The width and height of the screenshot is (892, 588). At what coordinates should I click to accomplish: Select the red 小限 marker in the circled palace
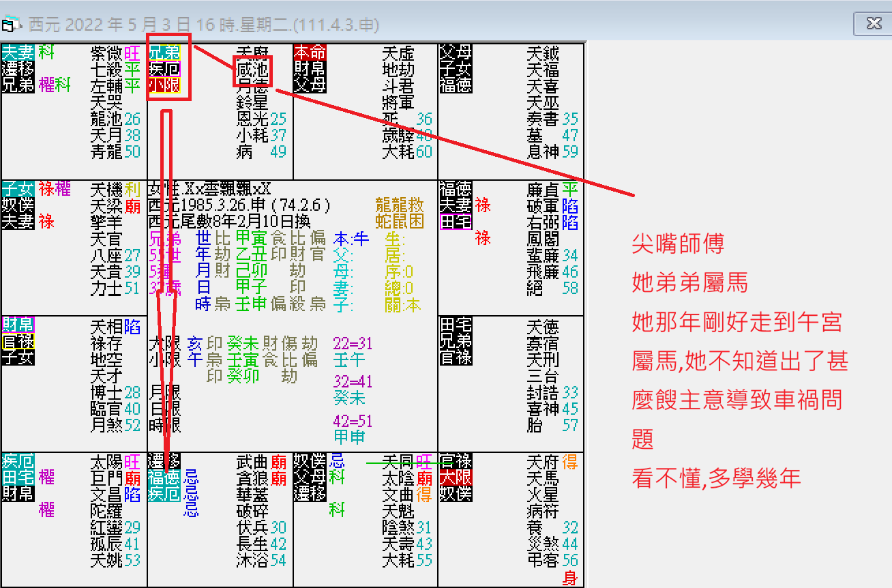click(x=164, y=85)
